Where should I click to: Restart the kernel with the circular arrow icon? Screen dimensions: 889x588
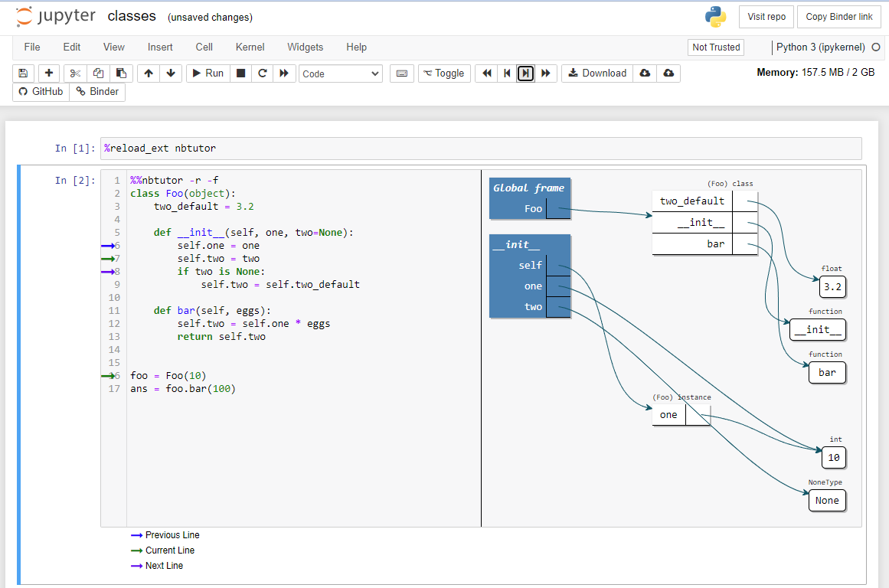pyautogui.click(x=262, y=73)
